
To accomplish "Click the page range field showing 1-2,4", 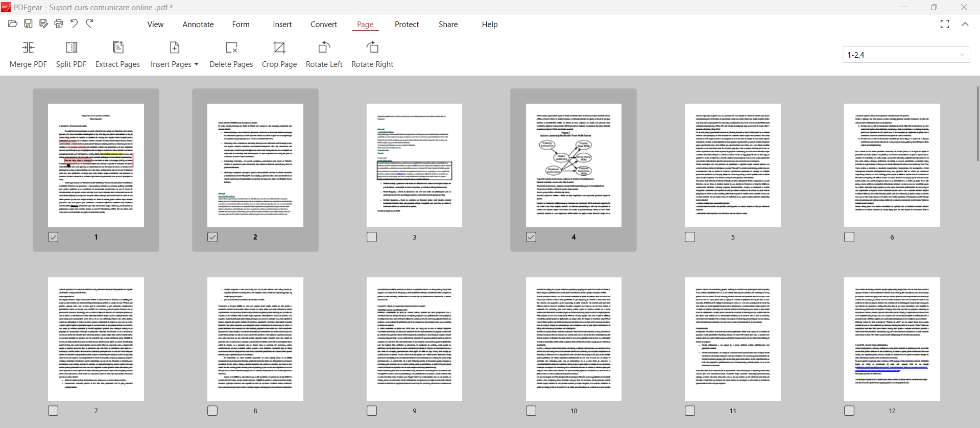I will 906,55.
